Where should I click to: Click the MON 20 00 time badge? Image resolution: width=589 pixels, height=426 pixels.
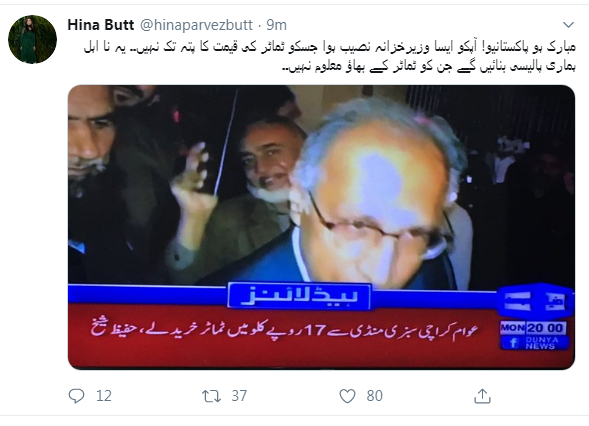[533, 328]
